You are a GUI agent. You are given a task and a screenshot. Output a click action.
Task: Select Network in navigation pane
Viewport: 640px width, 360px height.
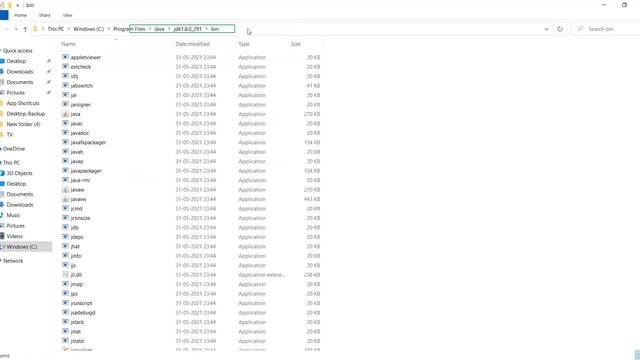tap(13, 261)
